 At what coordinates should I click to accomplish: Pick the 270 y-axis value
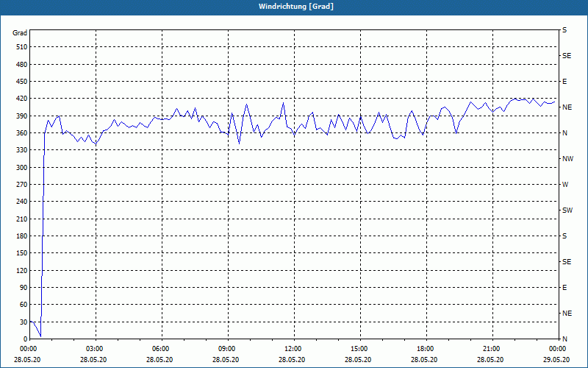click(x=22, y=185)
